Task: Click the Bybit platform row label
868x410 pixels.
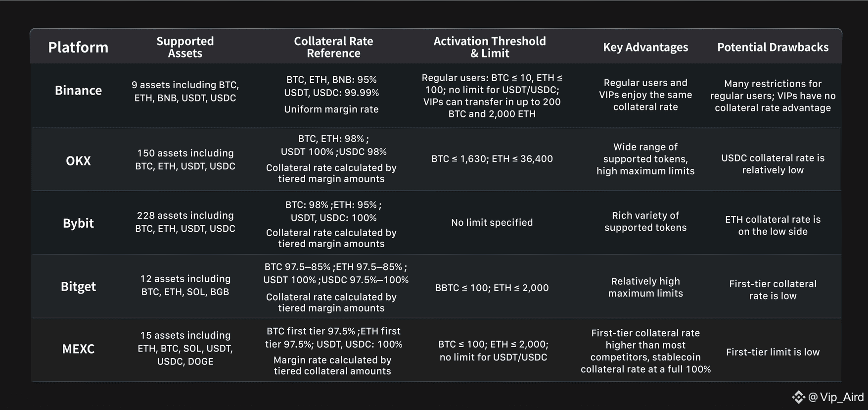Action: 78,223
